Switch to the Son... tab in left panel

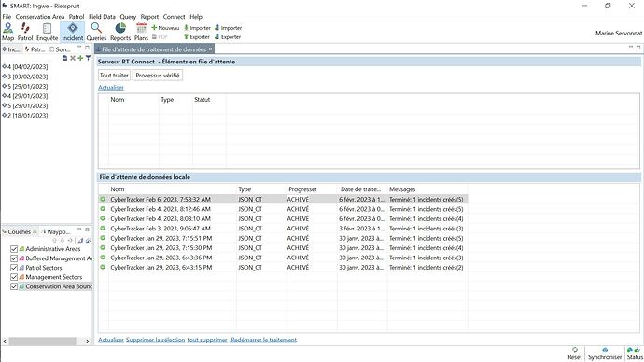pos(60,49)
